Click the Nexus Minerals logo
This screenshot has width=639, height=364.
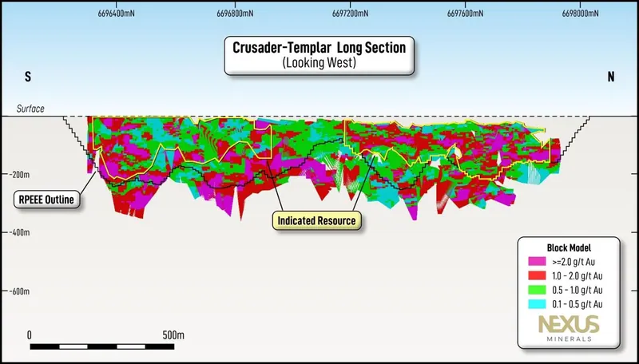(x=569, y=328)
